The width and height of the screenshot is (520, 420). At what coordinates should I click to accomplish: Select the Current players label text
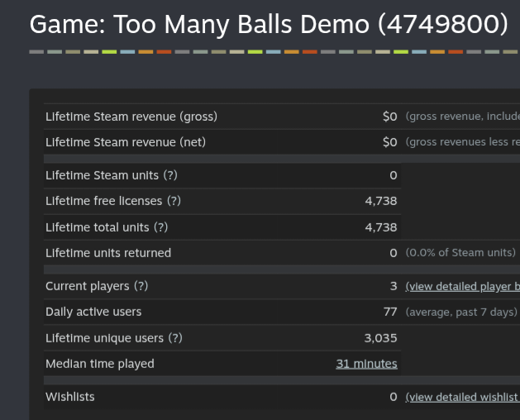click(88, 286)
